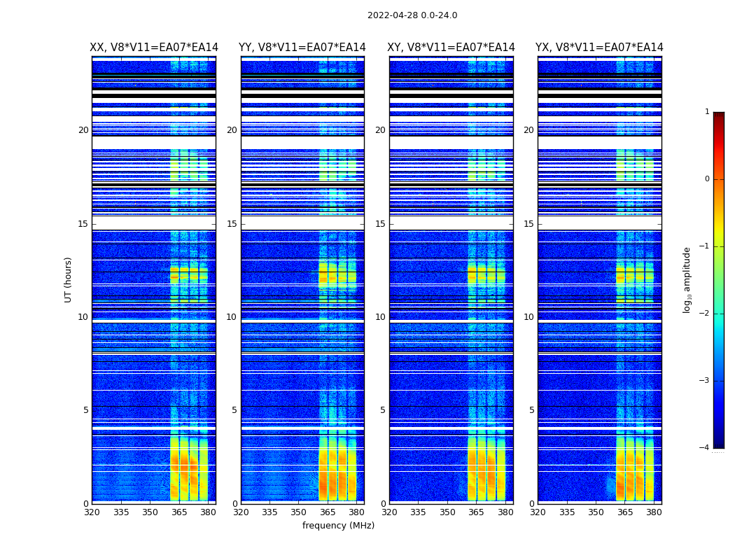This screenshot has height=560, width=735.
Task: Click the YX, V8*V11=EA07*EA14 panel title
Action: click(599, 48)
